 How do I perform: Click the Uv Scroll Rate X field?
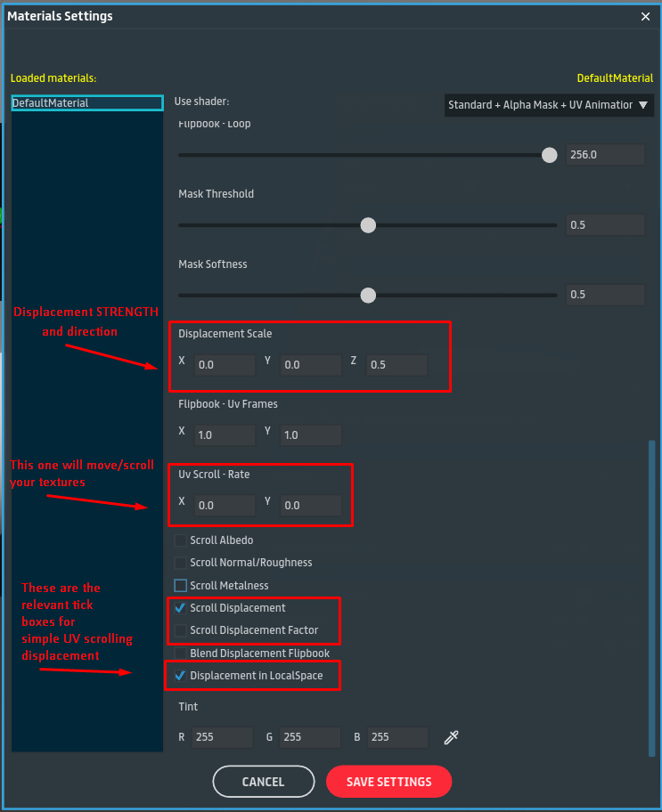tap(224, 506)
